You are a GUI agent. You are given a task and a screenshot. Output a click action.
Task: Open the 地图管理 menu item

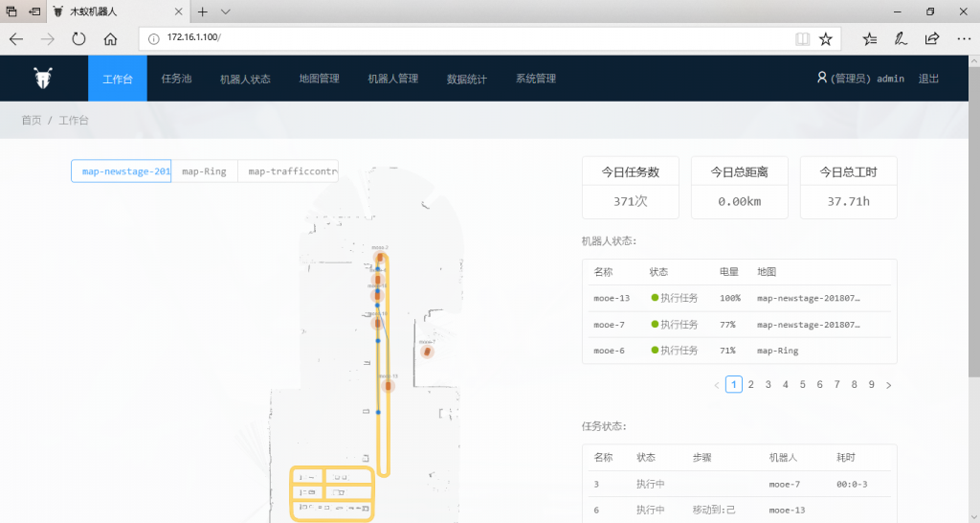[319, 79]
